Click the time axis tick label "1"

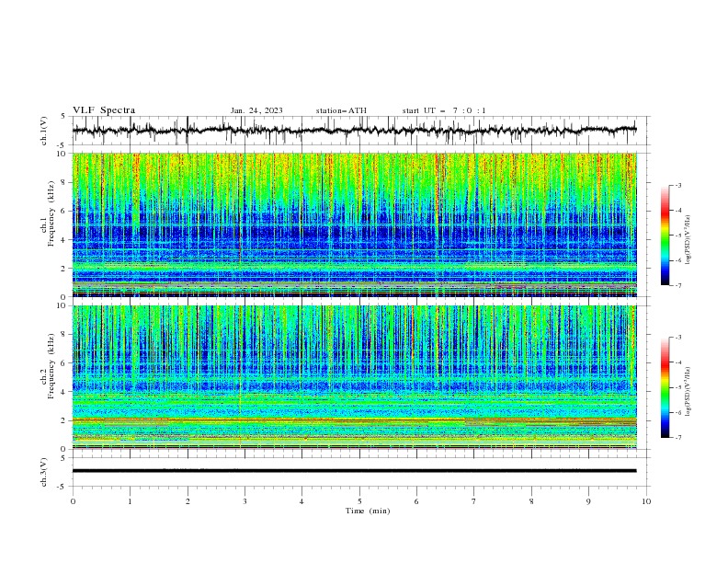tap(130, 501)
